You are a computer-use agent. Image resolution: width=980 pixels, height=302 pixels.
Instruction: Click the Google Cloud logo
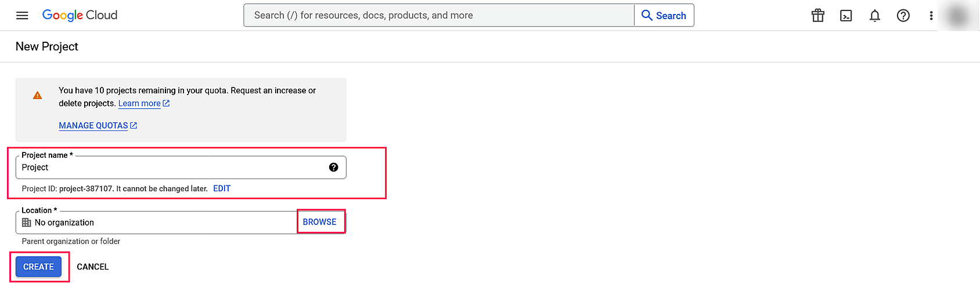(x=80, y=15)
